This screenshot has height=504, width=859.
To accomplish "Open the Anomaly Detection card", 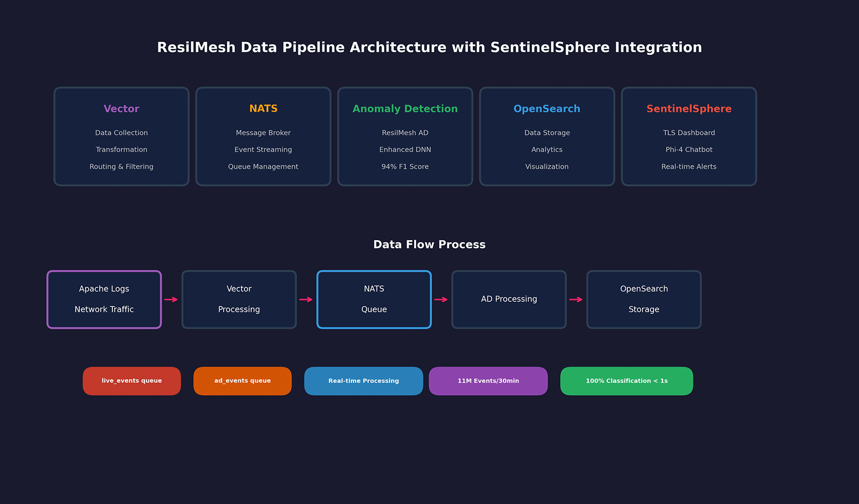I will pyautogui.click(x=405, y=136).
